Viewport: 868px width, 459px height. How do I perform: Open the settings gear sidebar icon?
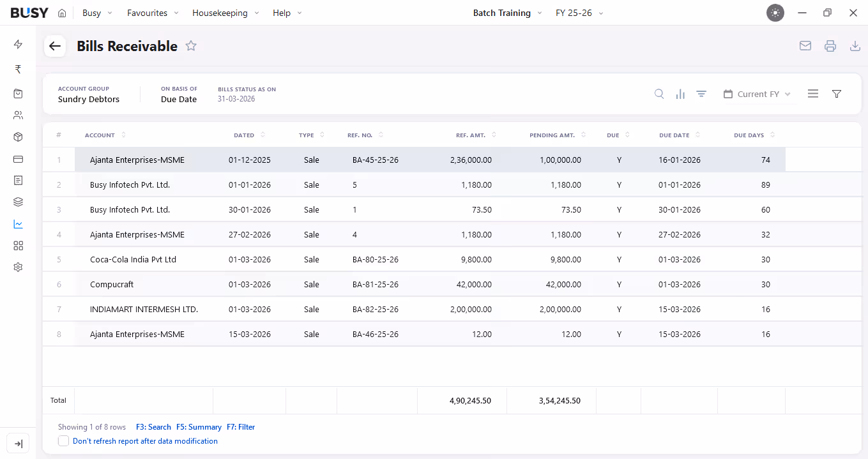point(18,267)
